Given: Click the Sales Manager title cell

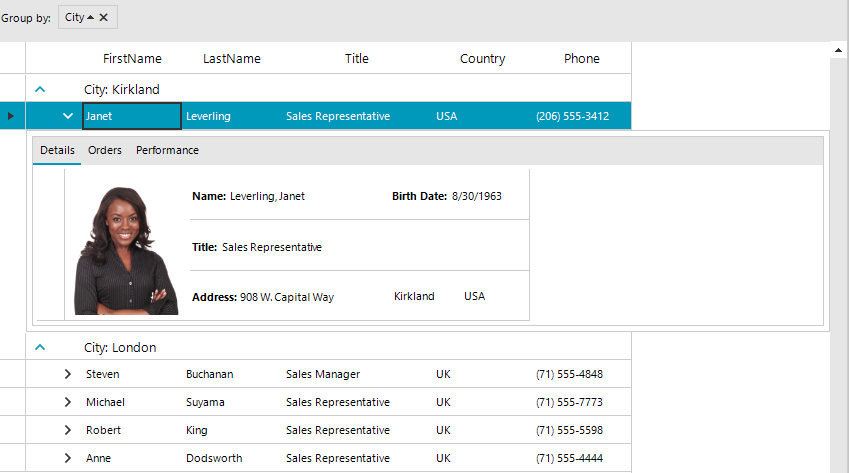Looking at the screenshot, I should tap(357, 374).
